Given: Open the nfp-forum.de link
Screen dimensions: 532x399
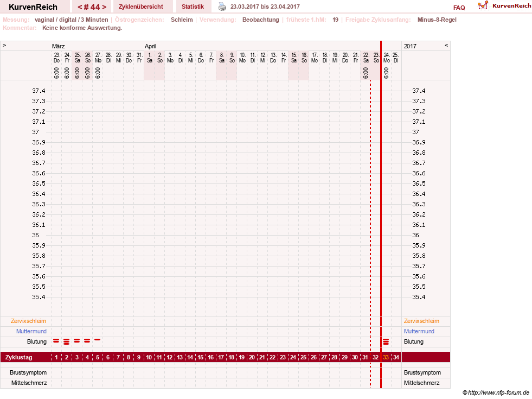Looking at the screenshot, I should (496, 393).
